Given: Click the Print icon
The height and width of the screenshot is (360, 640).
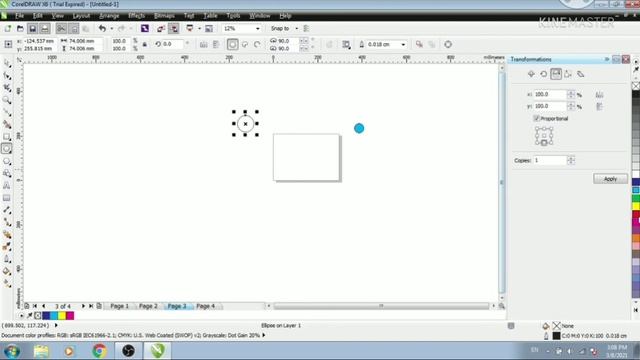Looking at the screenshot, I should 45,29.
